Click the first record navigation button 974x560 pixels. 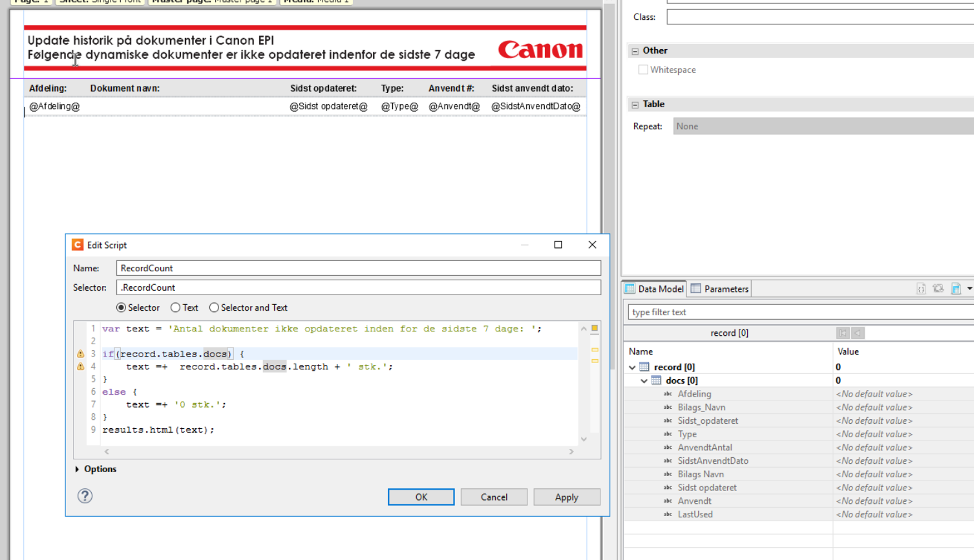point(843,333)
